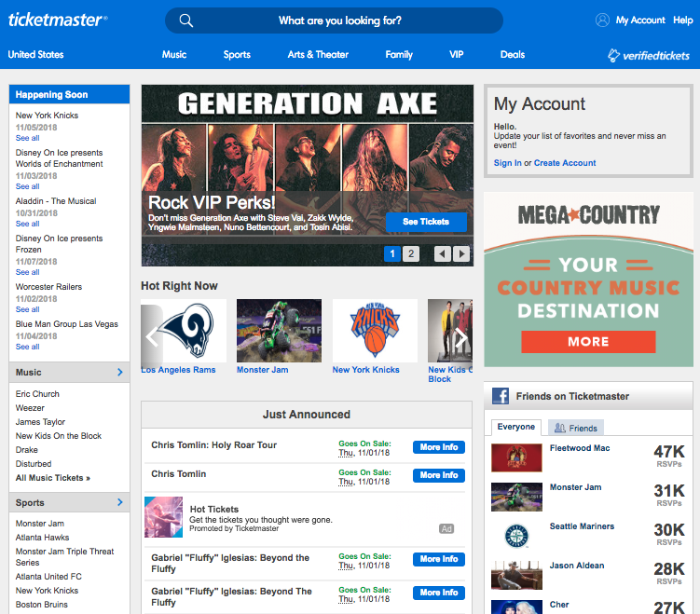The image size is (700, 614).
Task: Click the Hot Tickets promoted heading
Action: point(214,509)
